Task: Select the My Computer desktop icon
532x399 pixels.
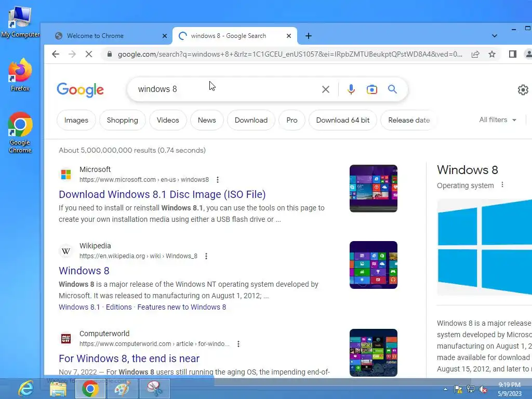Action: click(x=20, y=22)
